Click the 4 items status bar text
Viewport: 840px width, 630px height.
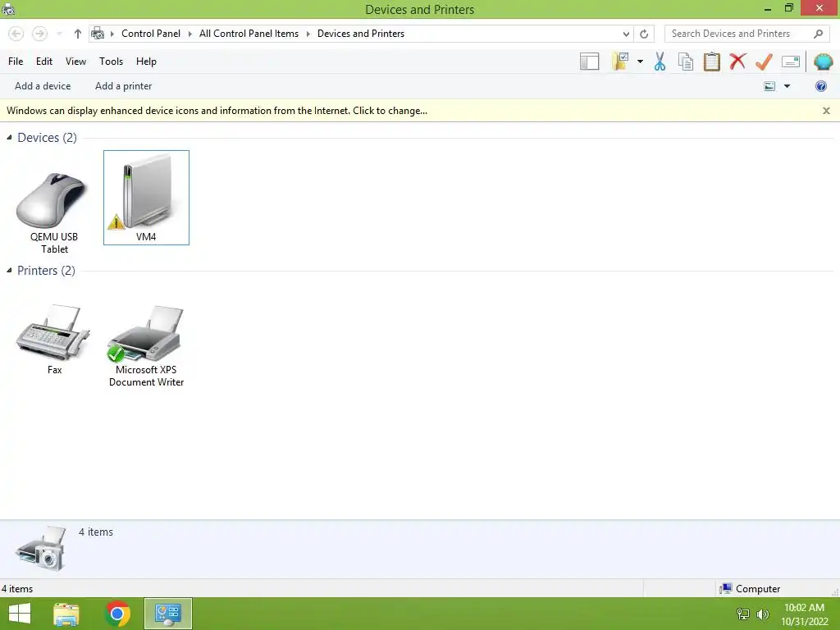pyautogui.click(x=17, y=589)
